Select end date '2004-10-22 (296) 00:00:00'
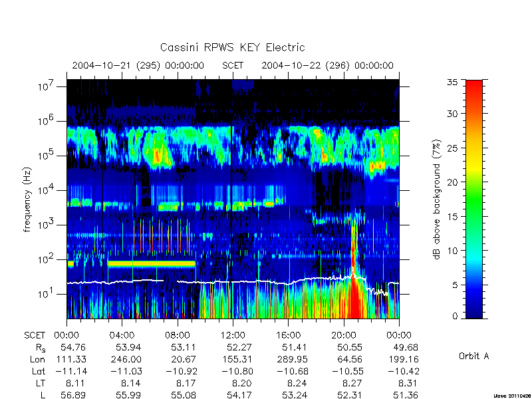The width and height of the screenshot is (532, 399). (x=327, y=65)
